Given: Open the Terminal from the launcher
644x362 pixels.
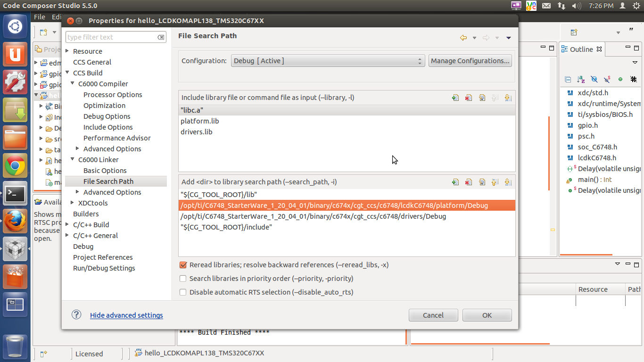Looking at the screenshot, I should (x=15, y=194).
